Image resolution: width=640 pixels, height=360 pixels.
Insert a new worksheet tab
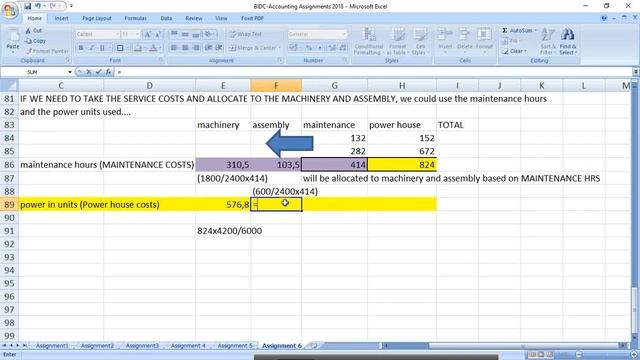point(313,346)
